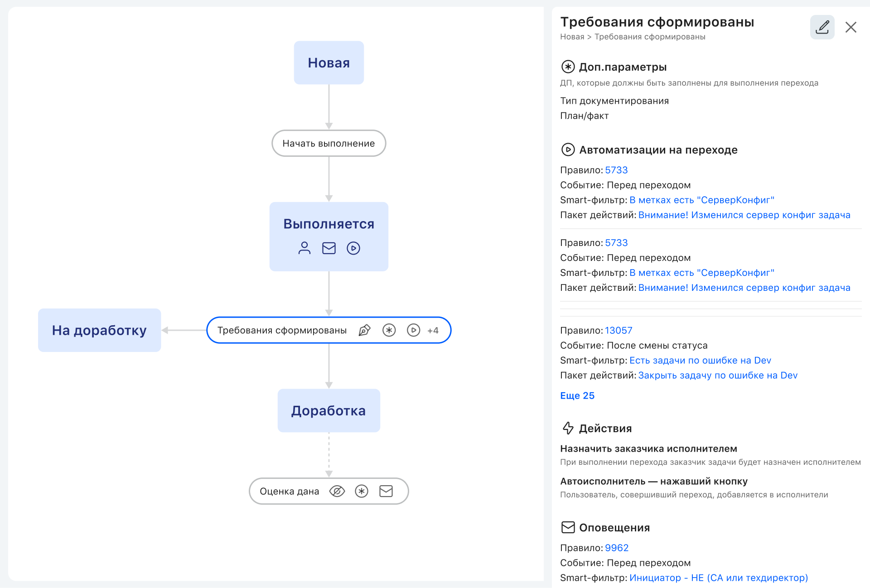This screenshot has width=870, height=588.
Task: Click the envelope icon on Оценка дана transition
Action: pyautogui.click(x=386, y=491)
